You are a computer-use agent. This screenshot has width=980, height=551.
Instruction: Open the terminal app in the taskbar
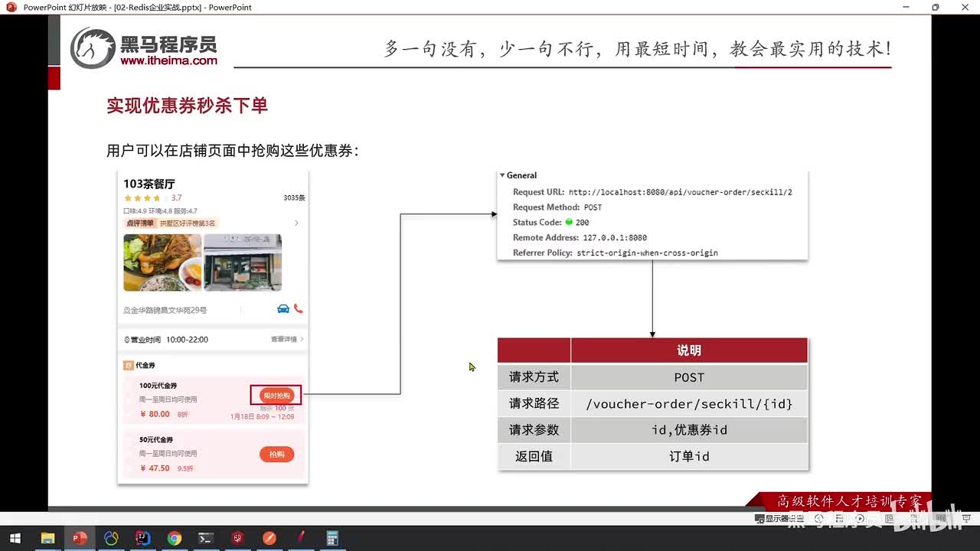pyautogui.click(x=206, y=539)
